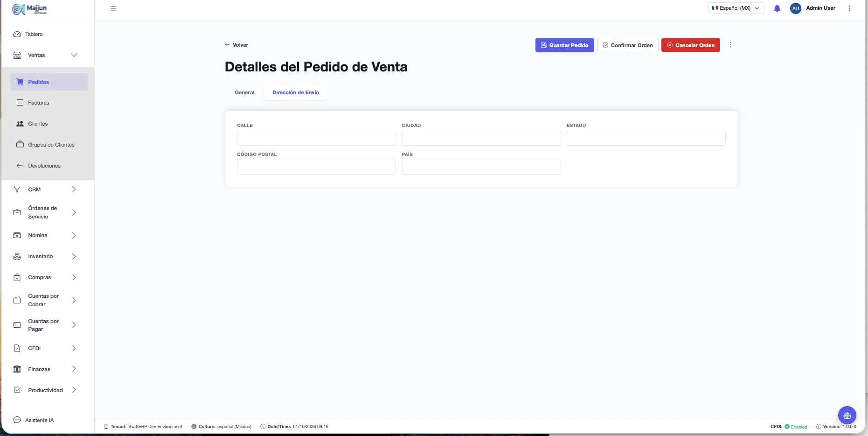Click the CRM funnel icon

(17, 189)
